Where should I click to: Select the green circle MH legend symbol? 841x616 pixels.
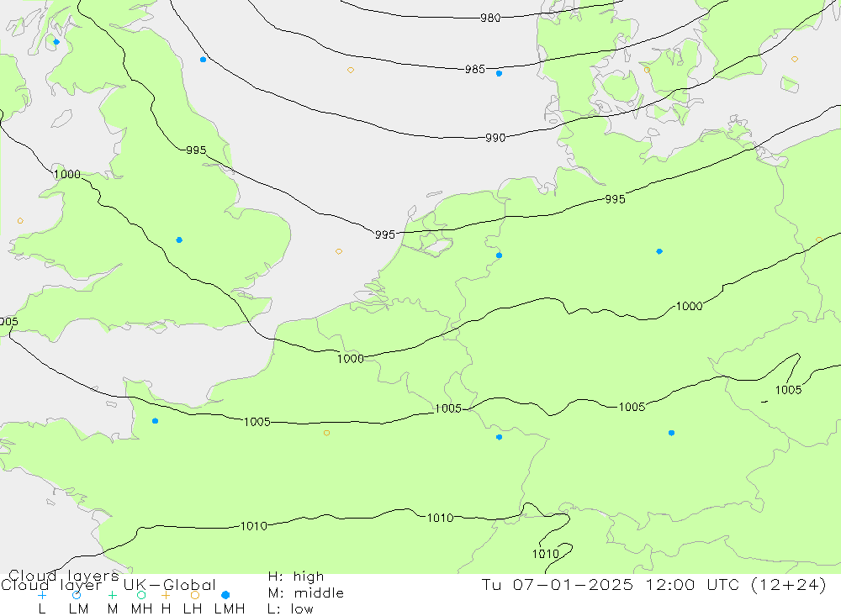click(x=141, y=595)
